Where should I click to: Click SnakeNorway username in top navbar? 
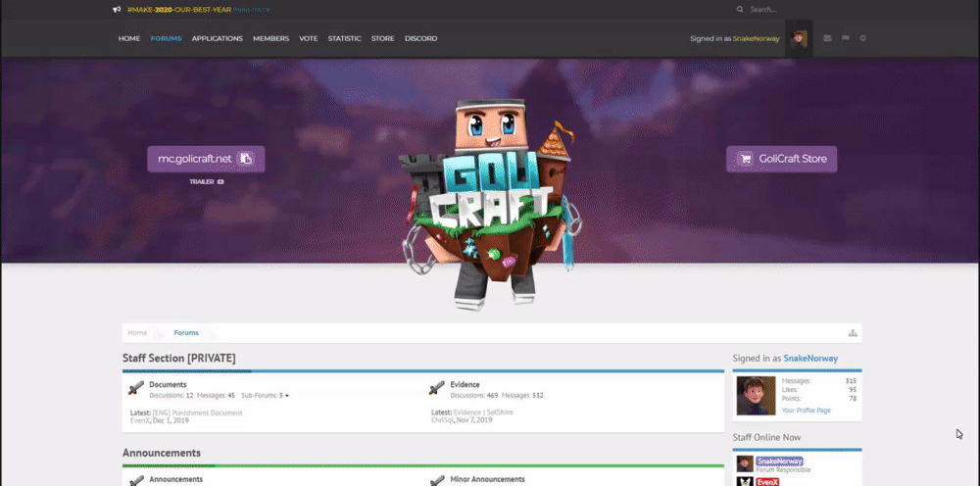tap(757, 39)
